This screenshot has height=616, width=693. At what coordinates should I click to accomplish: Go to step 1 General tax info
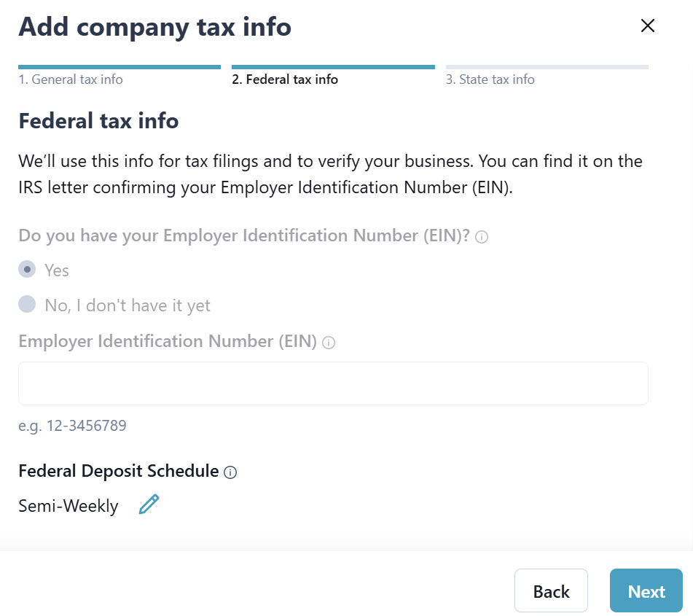(x=71, y=79)
